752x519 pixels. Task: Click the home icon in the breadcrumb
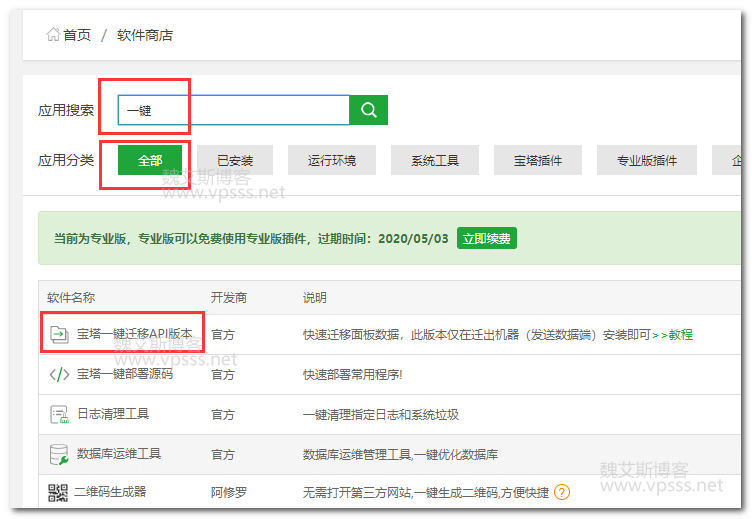[x=52, y=35]
